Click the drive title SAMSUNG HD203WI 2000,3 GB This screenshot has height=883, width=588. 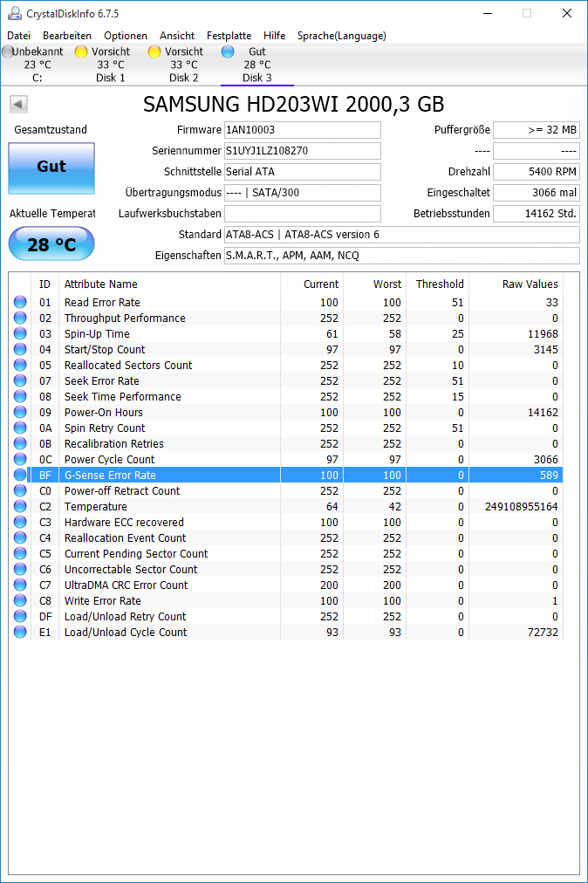pyautogui.click(x=293, y=104)
